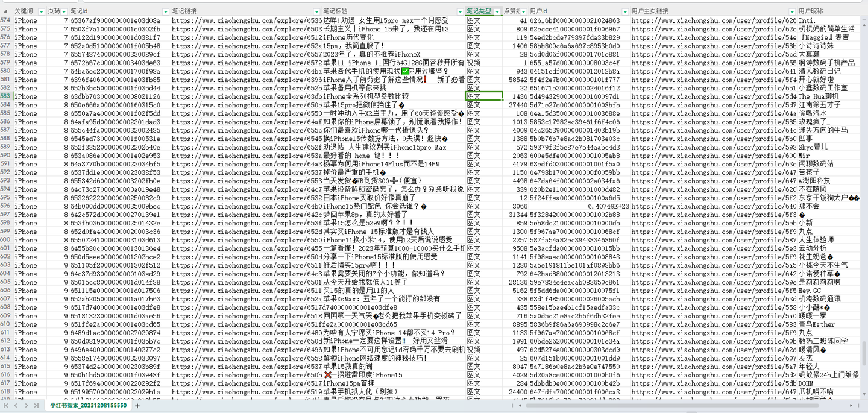This screenshot has width=868, height=413.
Task: Select the like count cell 31344
Action: click(515, 215)
